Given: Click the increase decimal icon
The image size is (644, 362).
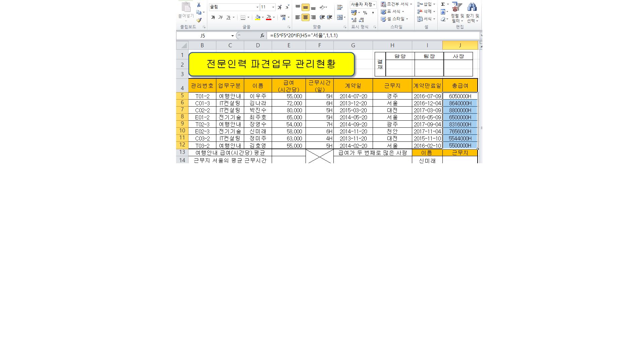Looking at the screenshot, I should 354,20.
